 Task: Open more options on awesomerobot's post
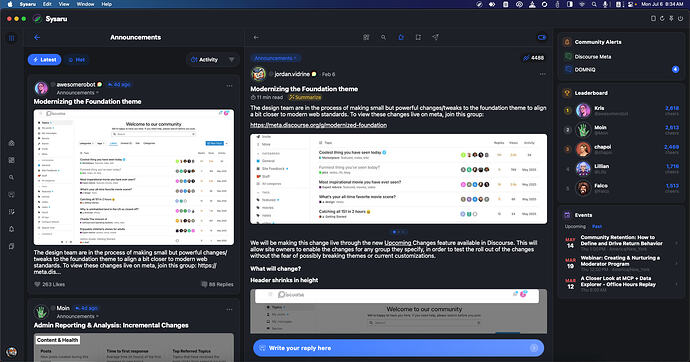(229, 86)
